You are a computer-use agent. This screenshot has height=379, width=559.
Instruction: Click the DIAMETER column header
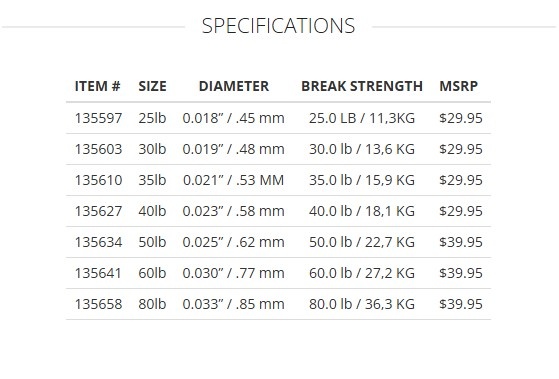pyautogui.click(x=234, y=86)
